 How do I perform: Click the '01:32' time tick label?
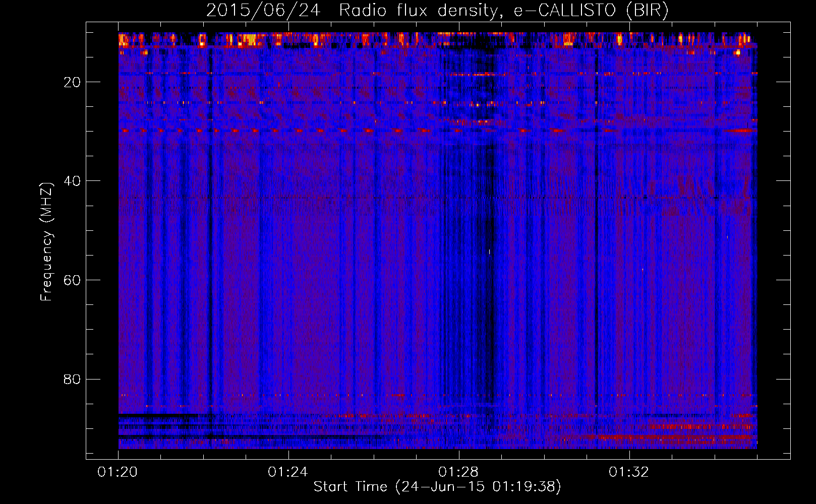[629, 472]
